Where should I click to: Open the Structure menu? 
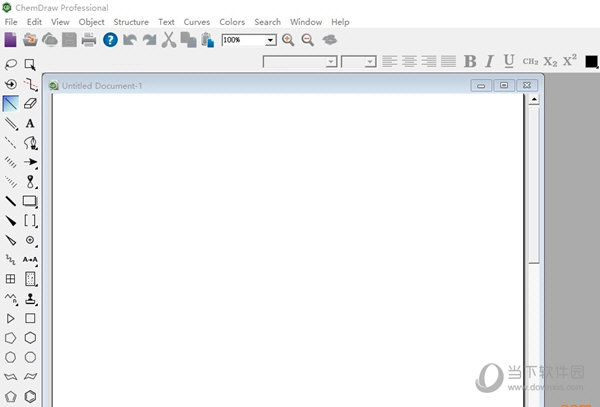pyautogui.click(x=131, y=22)
